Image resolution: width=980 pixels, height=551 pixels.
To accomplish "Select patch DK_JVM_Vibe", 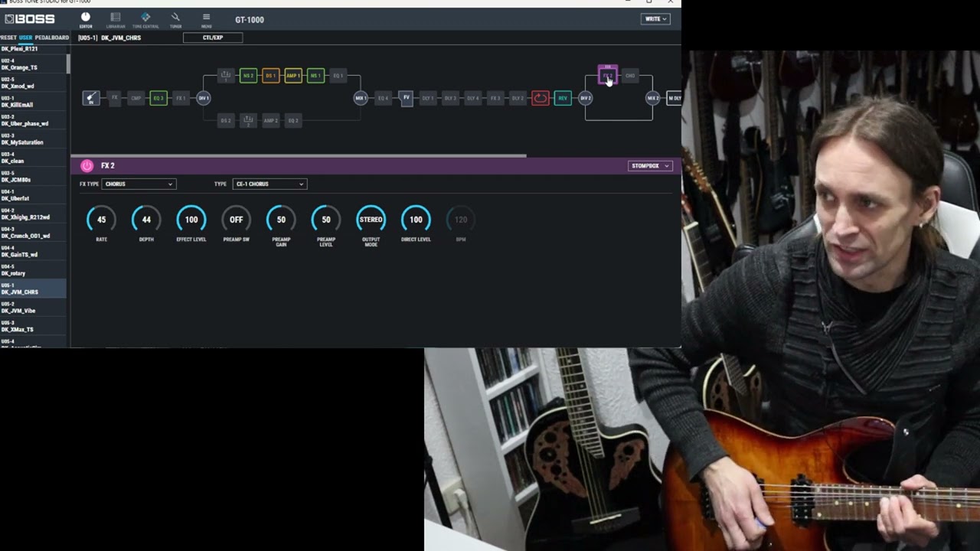I will (33, 308).
